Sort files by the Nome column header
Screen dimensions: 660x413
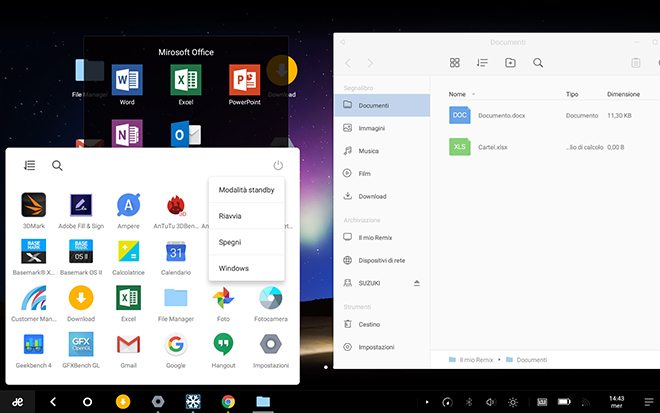(x=457, y=94)
